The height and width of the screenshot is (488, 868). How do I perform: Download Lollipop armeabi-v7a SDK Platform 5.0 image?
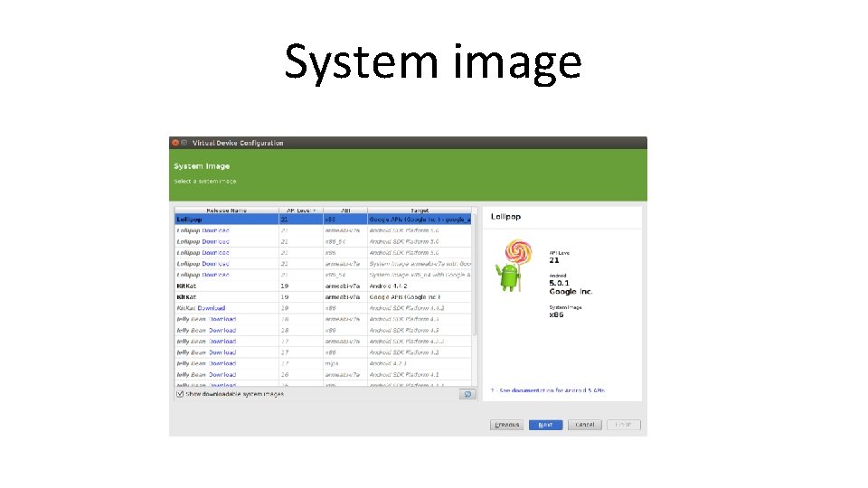tap(215, 230)
